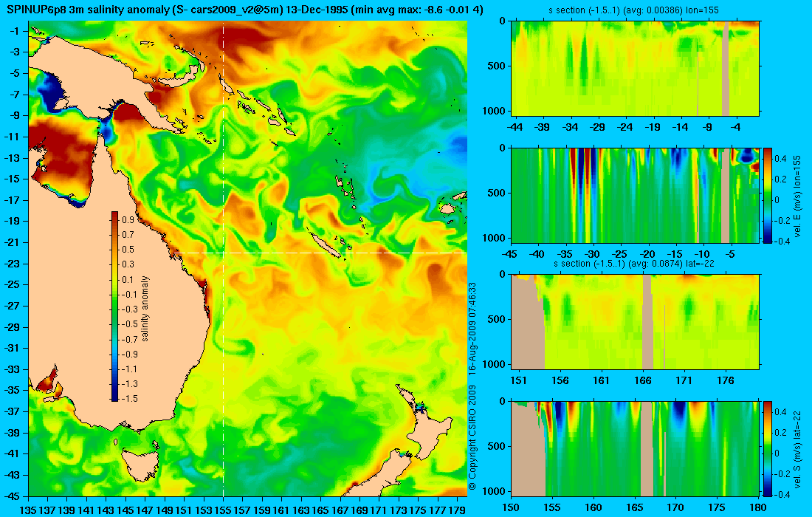This screenshot has height=517, width=812.
Task: Click the 500 depth label of the top section plot
Action: (497, 66)
